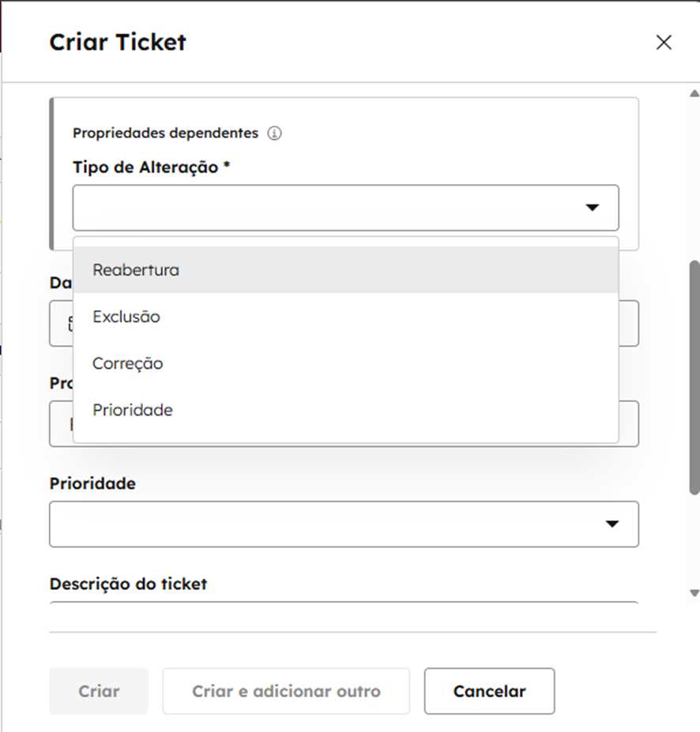
Task: Click the vertical scrollbar thumb
Action: 694,377
